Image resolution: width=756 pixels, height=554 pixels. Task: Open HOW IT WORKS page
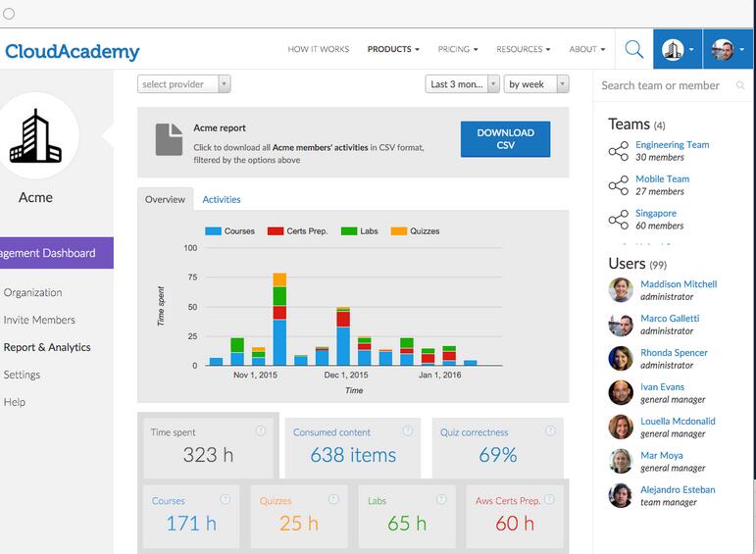click(x=319, y=49)
